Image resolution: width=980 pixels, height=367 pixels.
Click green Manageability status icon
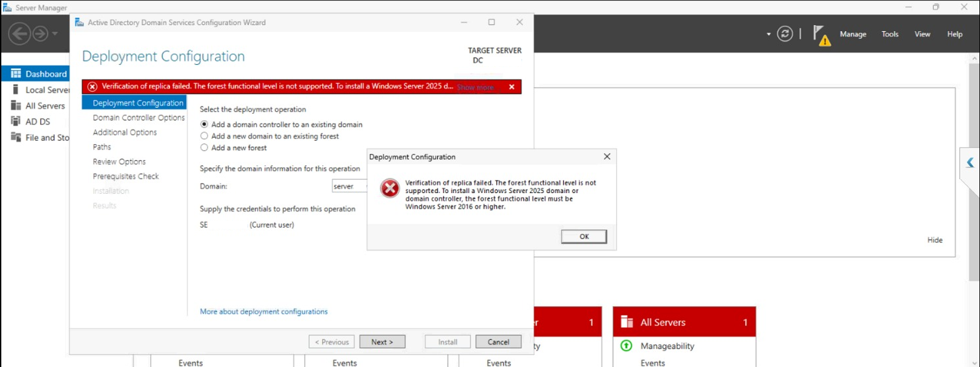click(627, 346)
